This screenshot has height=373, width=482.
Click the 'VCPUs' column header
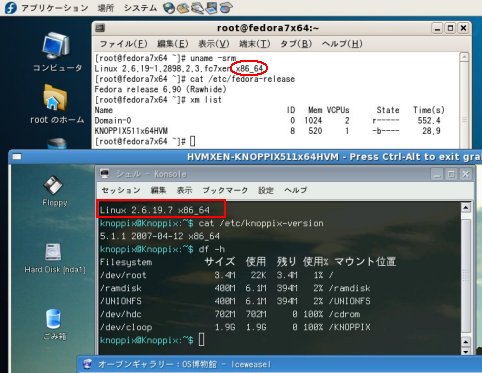point(338,110)
